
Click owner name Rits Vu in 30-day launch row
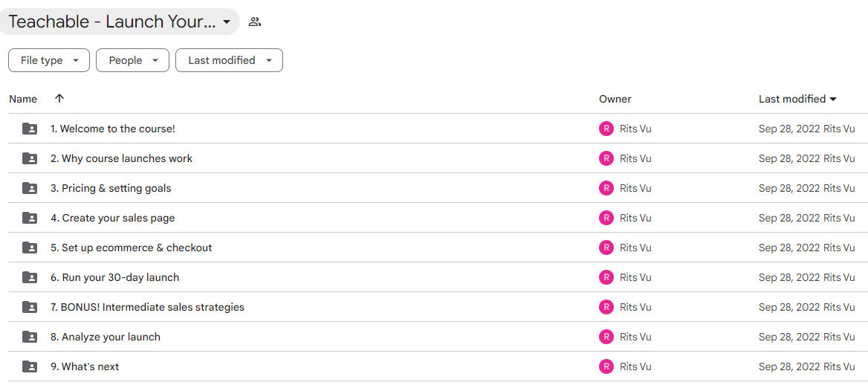pos(635,277)
